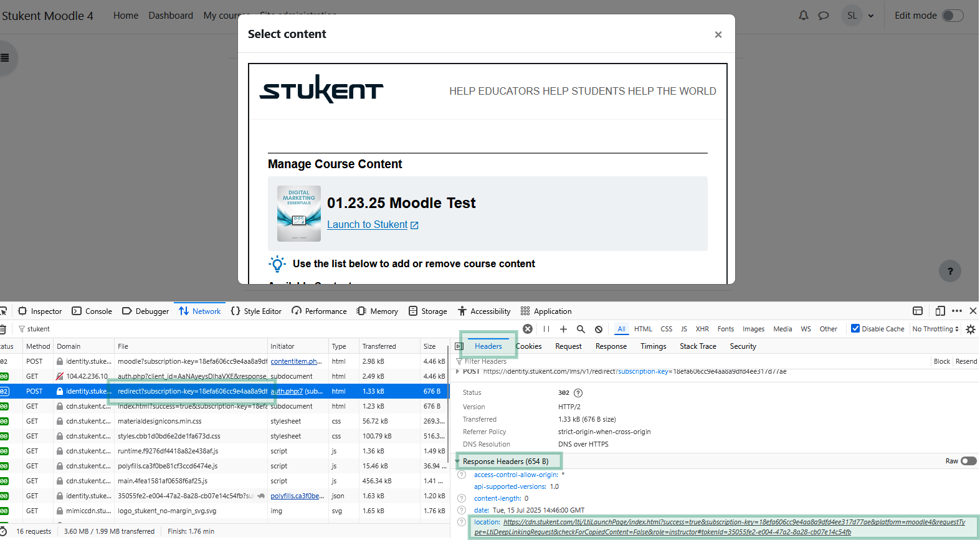
Task: Open the Performance devtools tab
Action: click(319, 311)
